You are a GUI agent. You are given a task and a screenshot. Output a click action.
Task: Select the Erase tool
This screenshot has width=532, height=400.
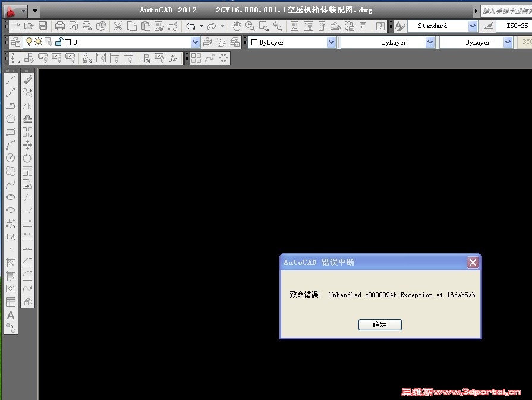coord(27,80)
